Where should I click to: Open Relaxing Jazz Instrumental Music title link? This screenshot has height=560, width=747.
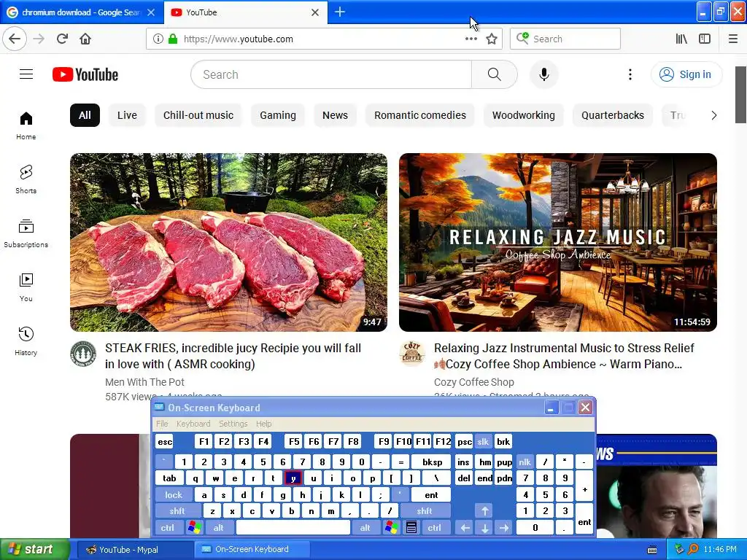[564, 356]
